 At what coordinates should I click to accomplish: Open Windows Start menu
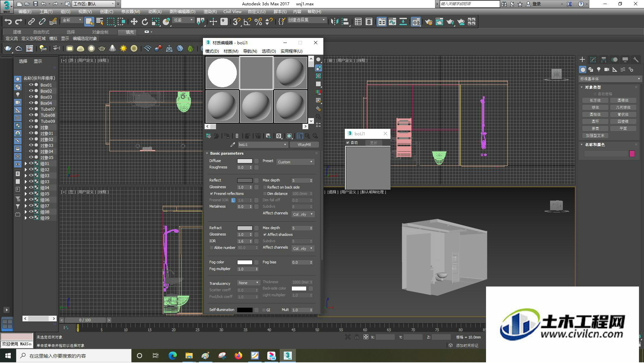click(8, 356)
